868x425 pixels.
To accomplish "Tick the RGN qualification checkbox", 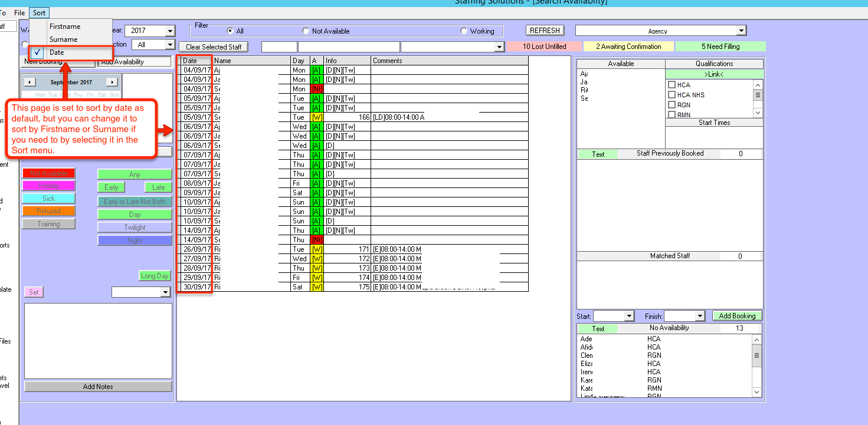I will 672,105.
